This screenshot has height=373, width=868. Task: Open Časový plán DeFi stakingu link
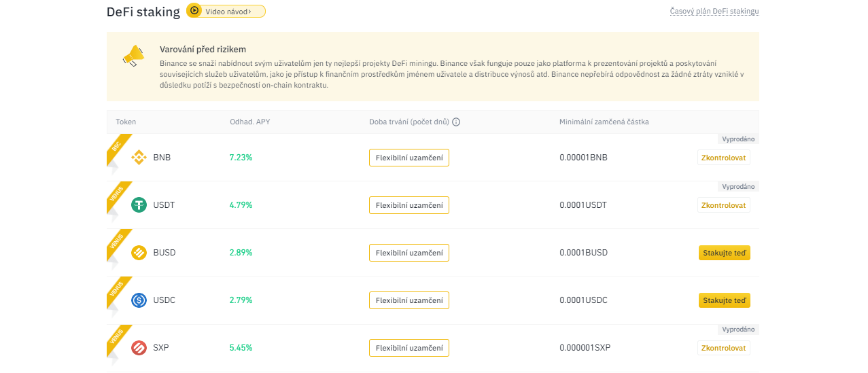[714, 12]
